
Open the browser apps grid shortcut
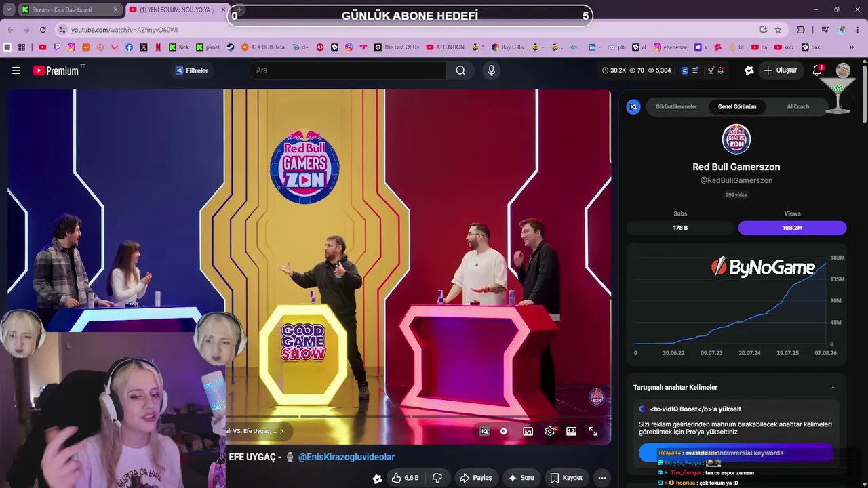[22, 47]
